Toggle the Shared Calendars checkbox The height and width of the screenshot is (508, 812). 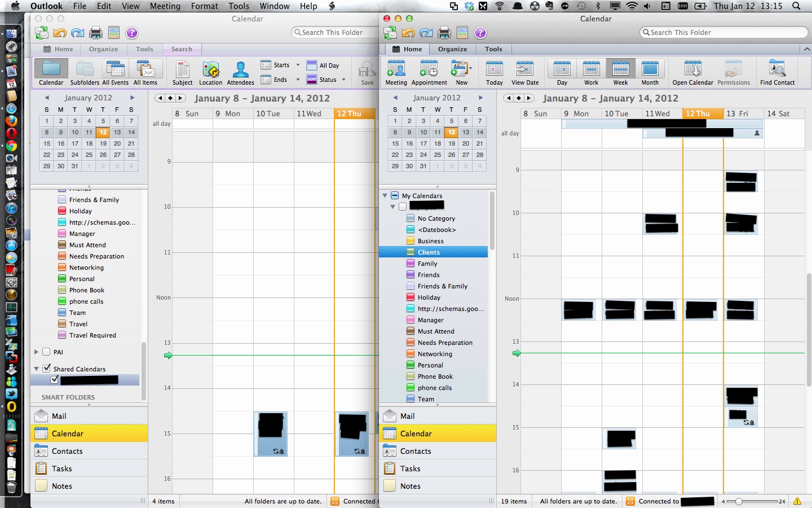tap(46, 368)
